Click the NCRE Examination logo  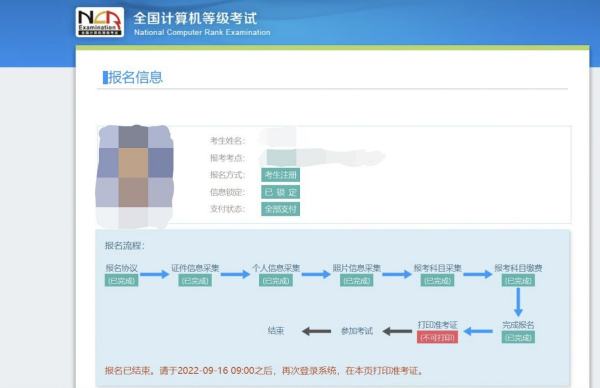tap(100, 22)
